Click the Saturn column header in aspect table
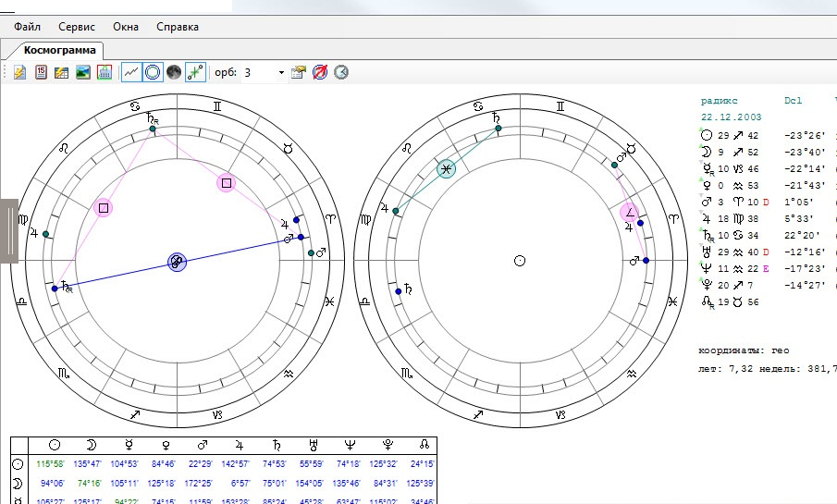The image size is (837, 504). (x=277, y=445)
